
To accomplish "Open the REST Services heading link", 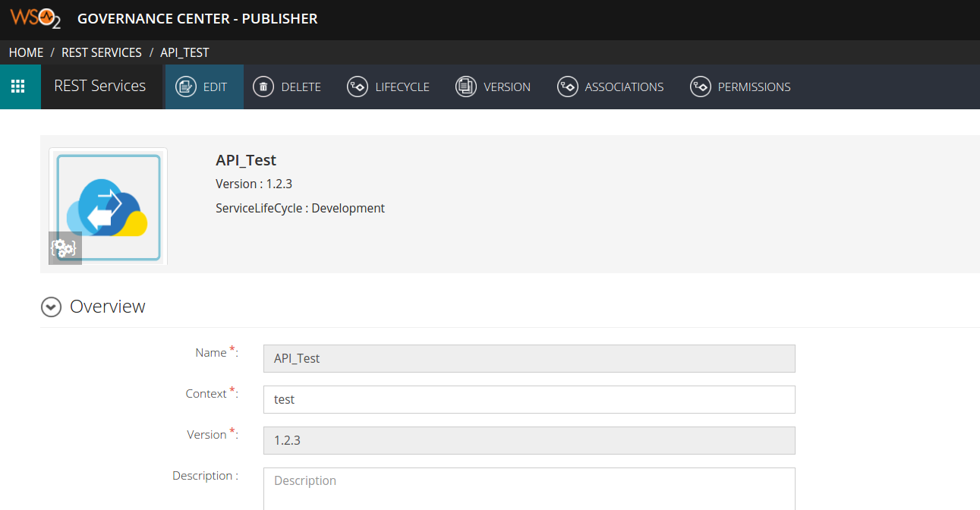I will [x=100, y=86].
